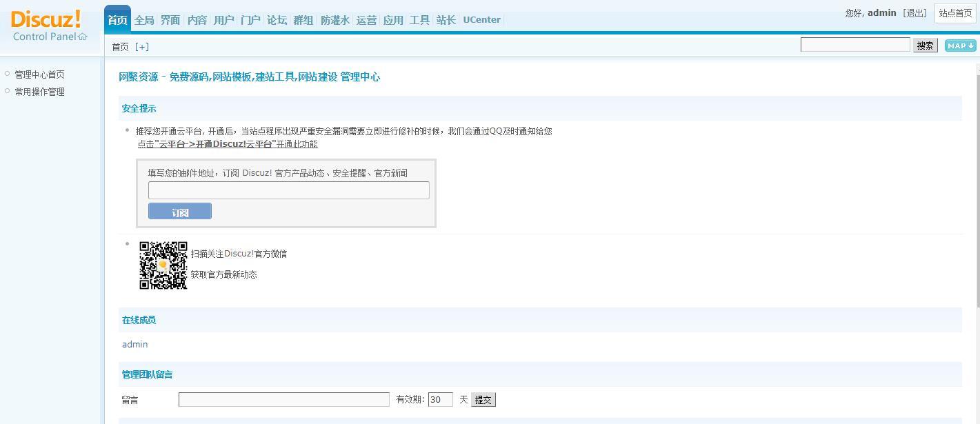Open the 站长 tab
The width and height of the screenshot is (980, 424).
[446, 20]
